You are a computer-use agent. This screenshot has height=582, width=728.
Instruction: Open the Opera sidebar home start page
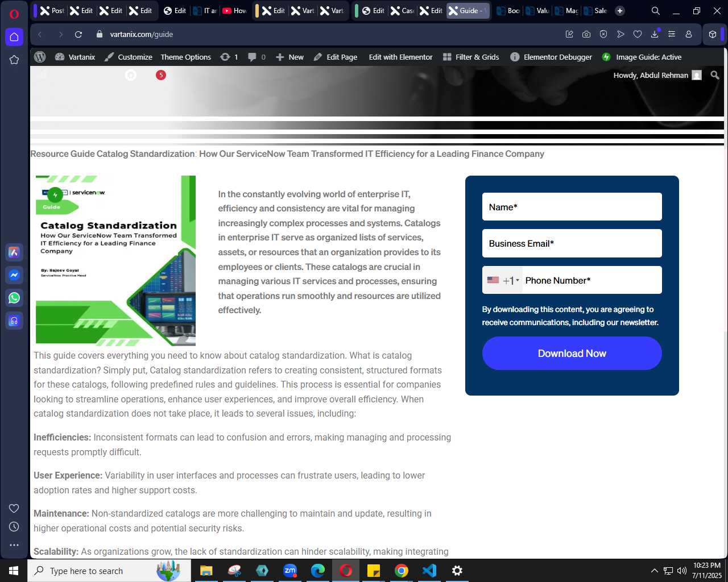point(14,37)
